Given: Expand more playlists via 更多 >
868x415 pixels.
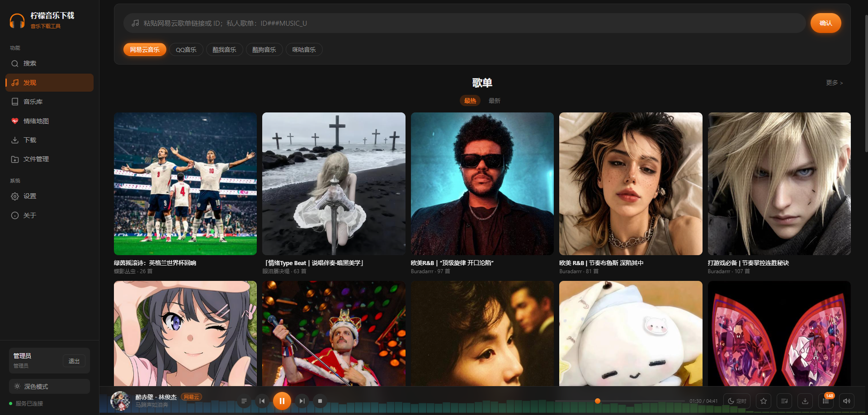Looking at the screenshot, I should [x=834, y=83].
